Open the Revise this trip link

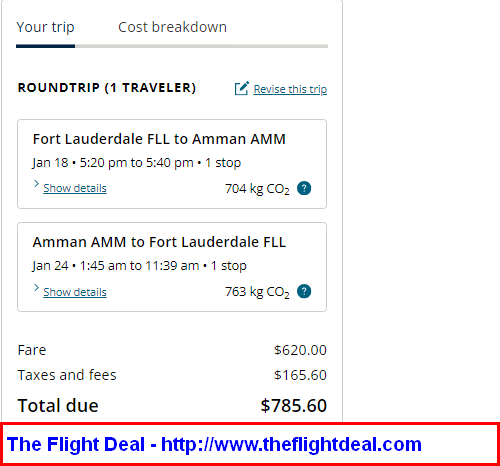point(290,89)
